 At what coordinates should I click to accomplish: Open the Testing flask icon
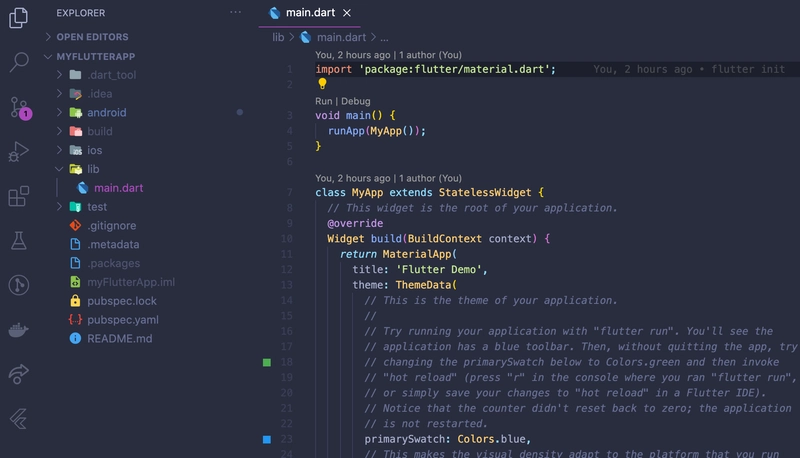pyautogui.click(x=18, y=241)
